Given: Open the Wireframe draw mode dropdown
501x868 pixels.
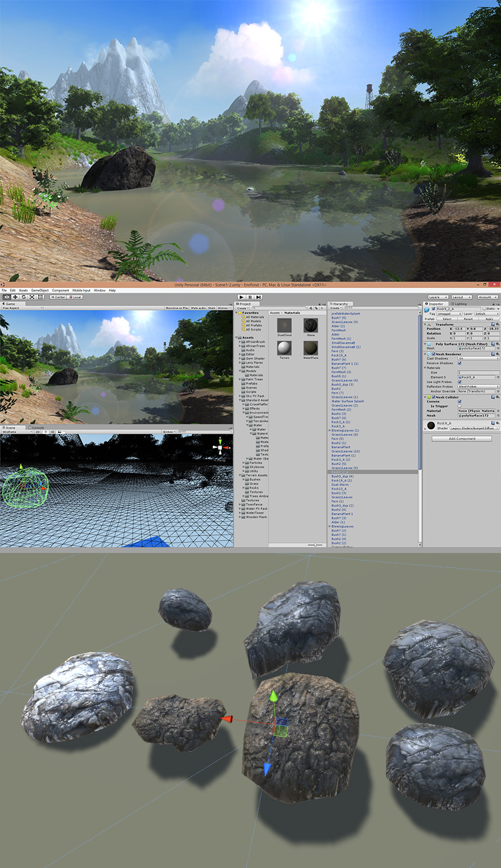Looking at the screenshot, I should pos(15,432).
